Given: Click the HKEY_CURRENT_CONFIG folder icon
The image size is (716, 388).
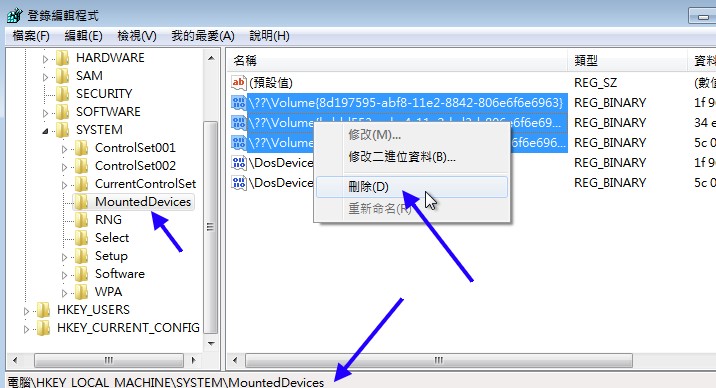Looking at the screenshot, I should (43, 328).
